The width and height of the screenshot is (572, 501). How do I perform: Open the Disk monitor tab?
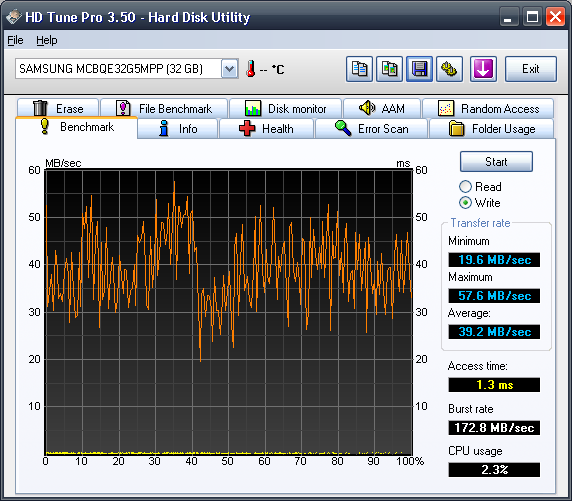286,109
